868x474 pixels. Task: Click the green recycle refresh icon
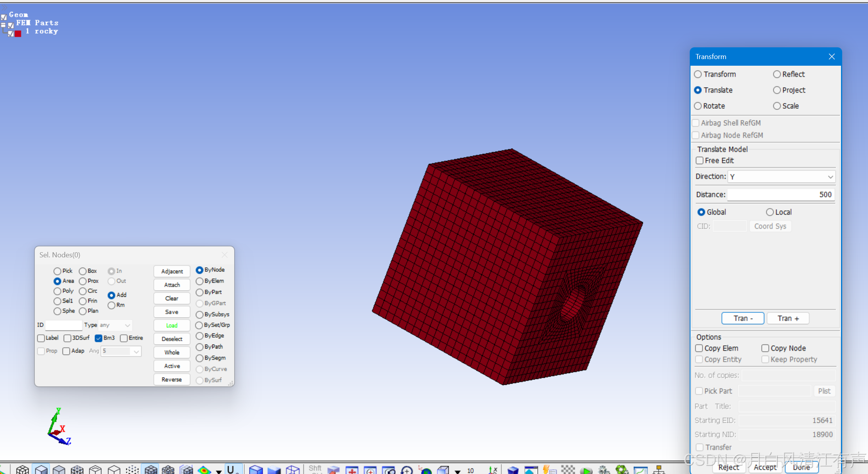[621, 470]
